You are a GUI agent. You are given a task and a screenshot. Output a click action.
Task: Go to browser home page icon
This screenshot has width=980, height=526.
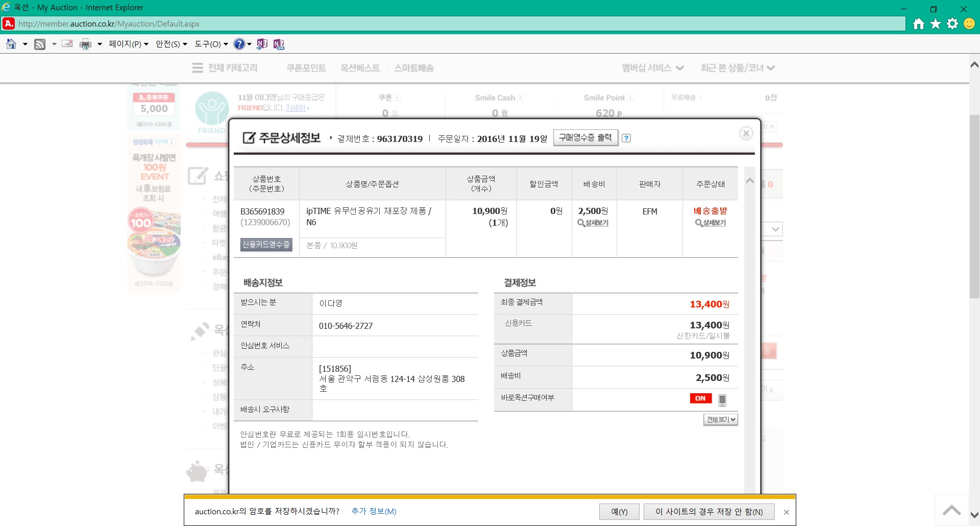[x=919, y=24]
